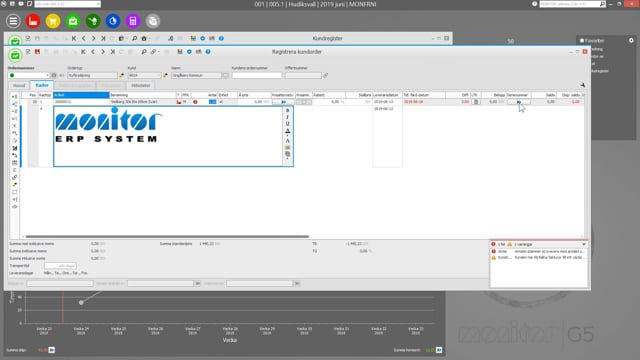
Task: Click the Prisalternativ button in the order row
Action: coord(283,102)
